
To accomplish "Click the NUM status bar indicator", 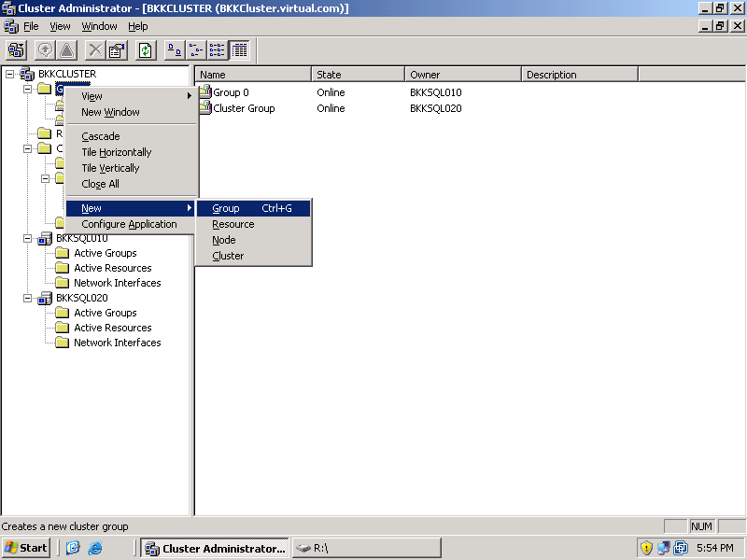I will click(701, 526).
